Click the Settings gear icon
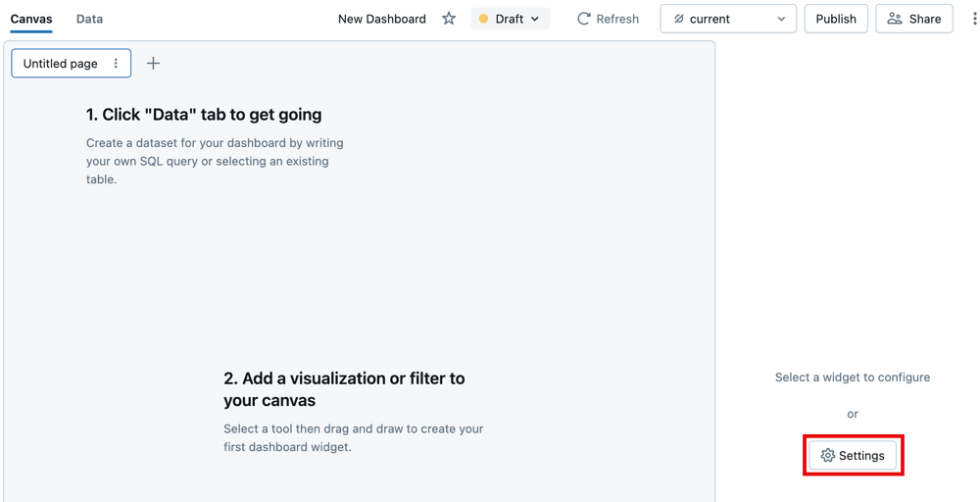 pos(828,456)
